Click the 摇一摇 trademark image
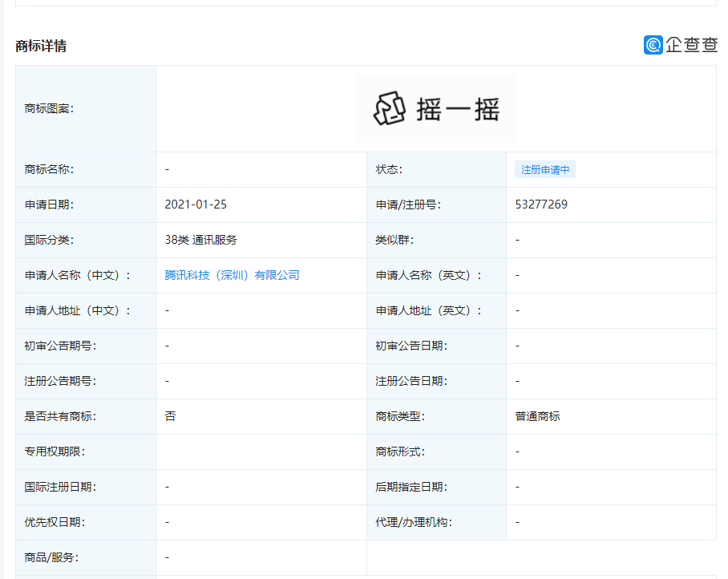Image resolution: width=728 pixels, height=579 pixels. coord(436,108)
